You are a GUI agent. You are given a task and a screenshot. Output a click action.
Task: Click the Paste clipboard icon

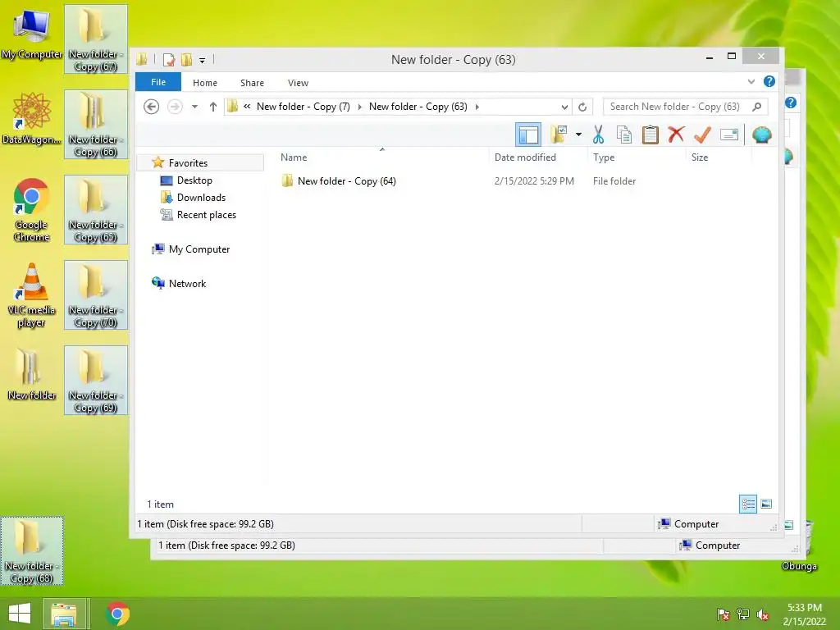(x=650, y=135)
